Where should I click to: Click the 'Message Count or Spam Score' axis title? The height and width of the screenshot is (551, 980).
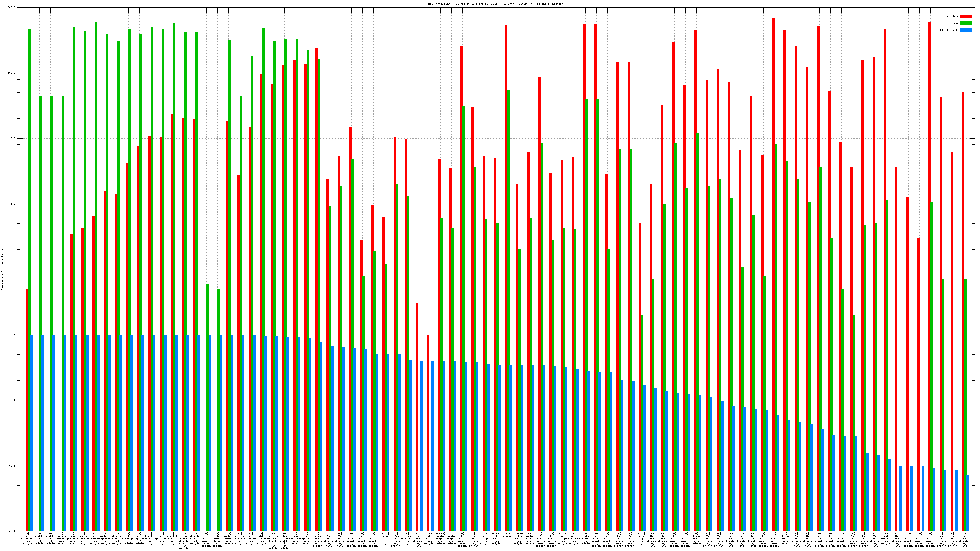(2, 270)
